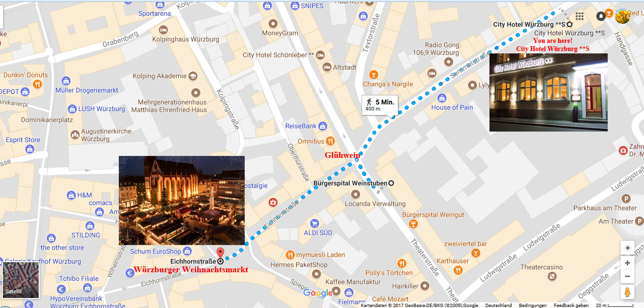
Task: Zoom in with the plus button
Action: point(627,263)
